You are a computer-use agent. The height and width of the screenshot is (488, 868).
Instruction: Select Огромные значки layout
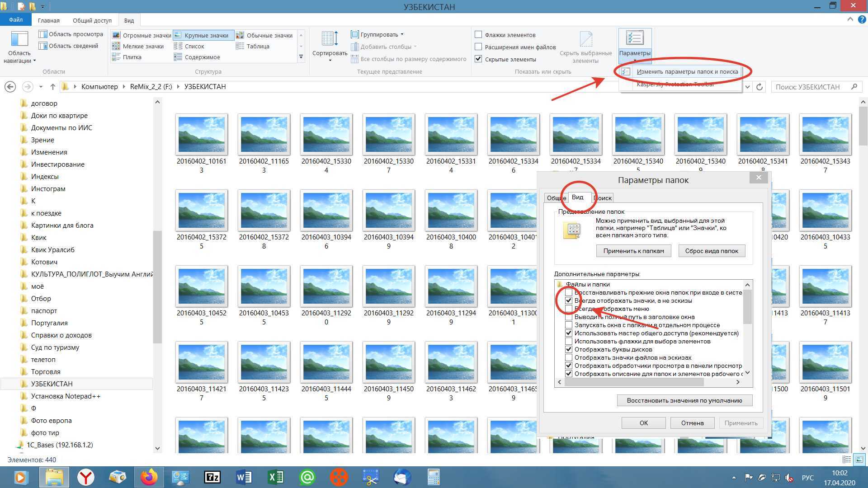click(142, 35)
